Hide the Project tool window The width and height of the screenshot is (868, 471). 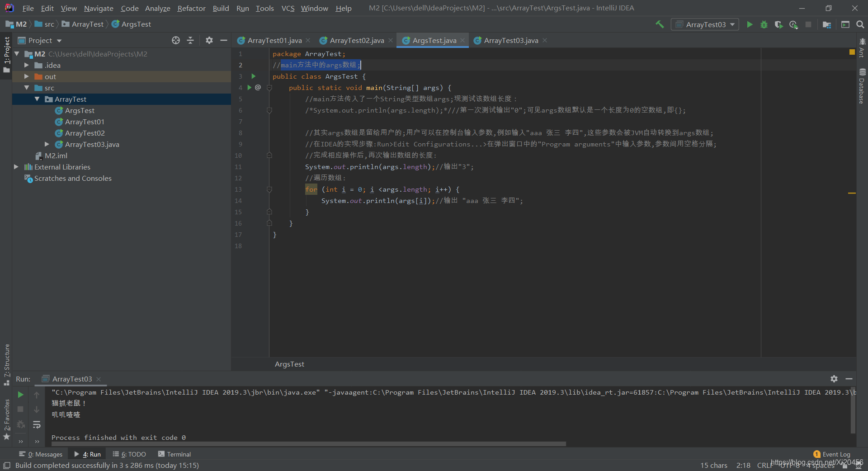pyautogui.click(x=223, y=40)
